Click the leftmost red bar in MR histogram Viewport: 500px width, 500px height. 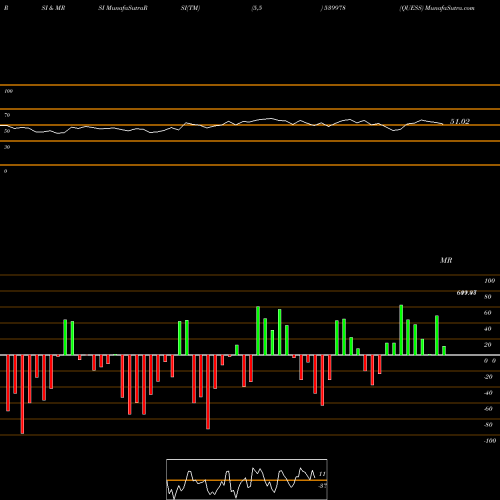8,383
